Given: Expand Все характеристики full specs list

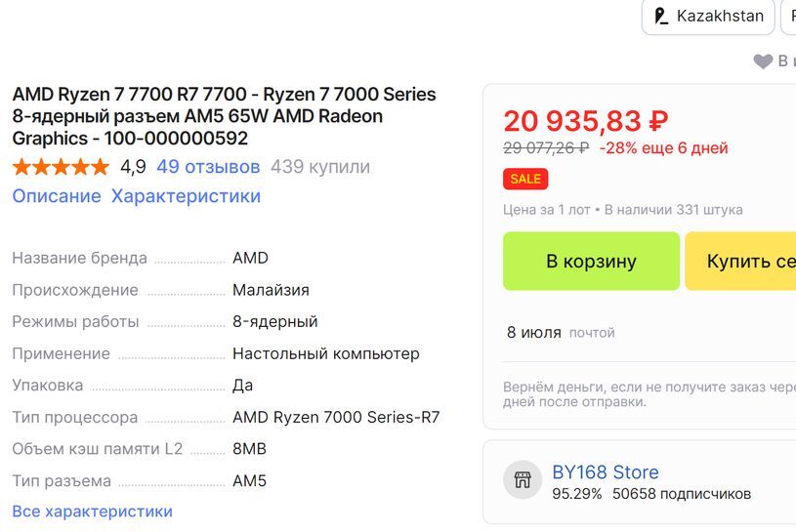Looking at the screenshot, I should coord(92,512).
